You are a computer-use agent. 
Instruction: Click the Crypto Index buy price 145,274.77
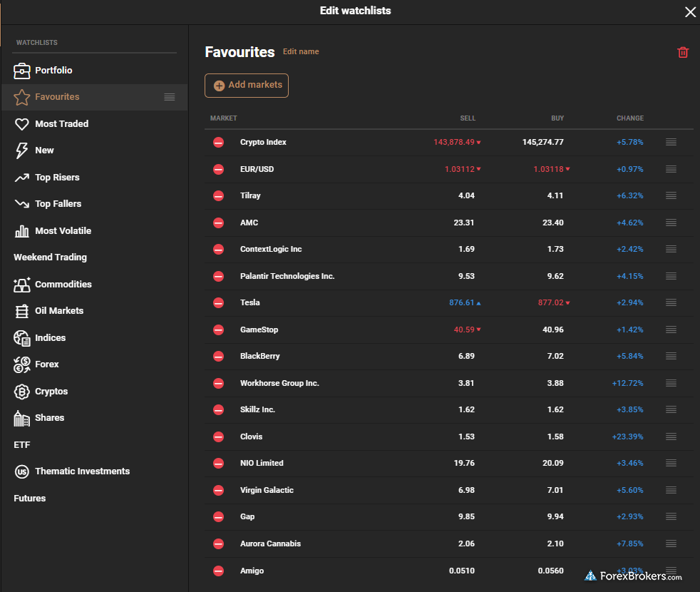click(543, 142)
